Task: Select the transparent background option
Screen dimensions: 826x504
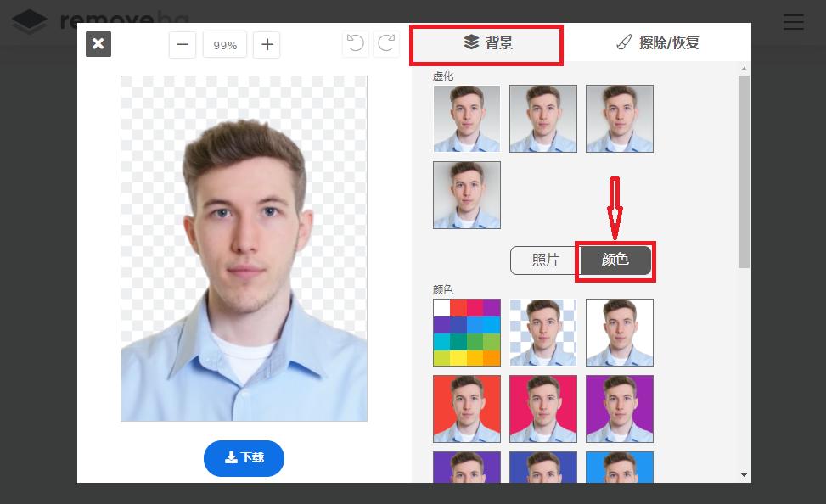Action: pos(542,332)
